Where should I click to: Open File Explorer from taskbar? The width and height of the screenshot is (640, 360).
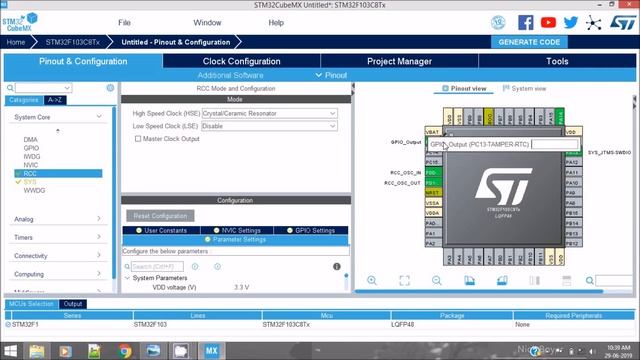(37, 351)
